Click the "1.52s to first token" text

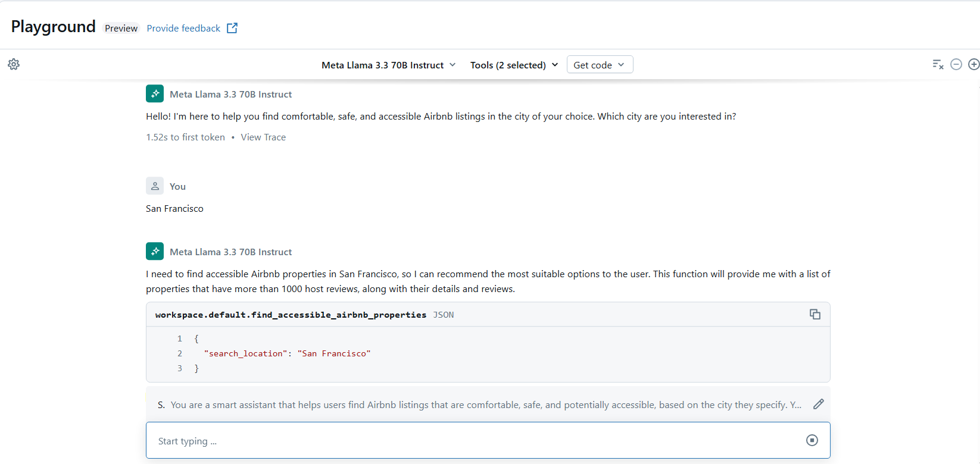click(185, 137)
